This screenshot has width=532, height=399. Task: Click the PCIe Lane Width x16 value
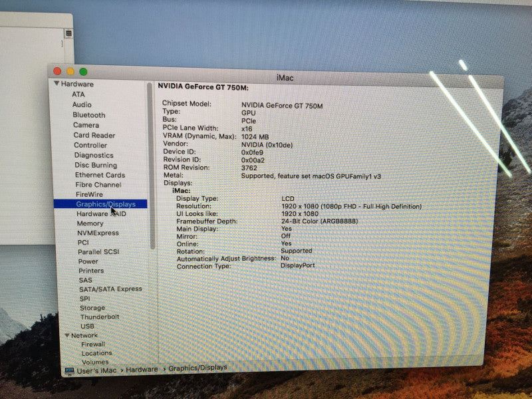247,129
